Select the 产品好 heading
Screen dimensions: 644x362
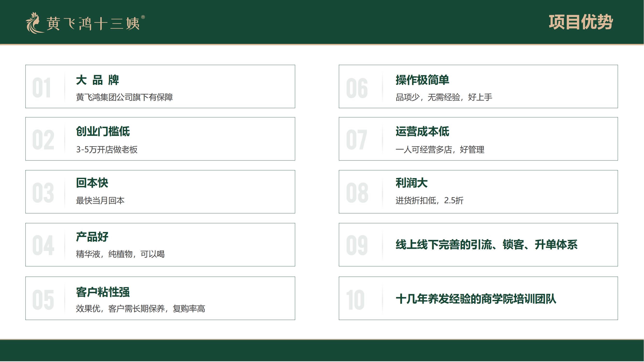[92, 237]
